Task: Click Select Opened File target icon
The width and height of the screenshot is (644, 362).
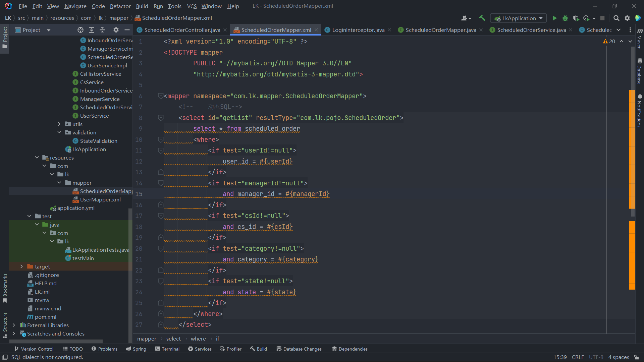Action: [x=80, y=30]
